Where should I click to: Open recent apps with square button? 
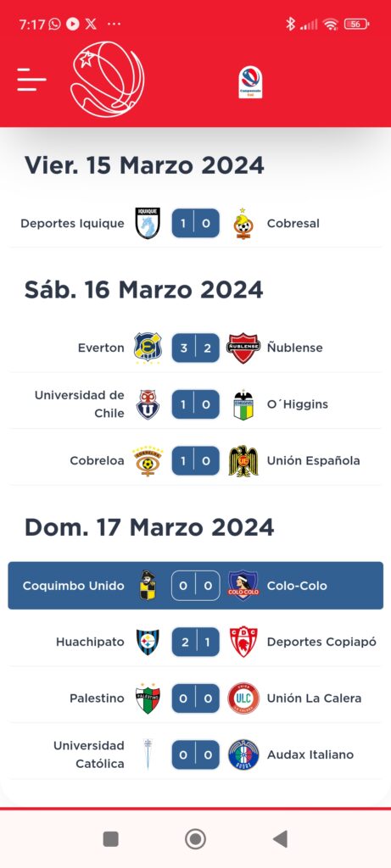(x=111, y=839)
